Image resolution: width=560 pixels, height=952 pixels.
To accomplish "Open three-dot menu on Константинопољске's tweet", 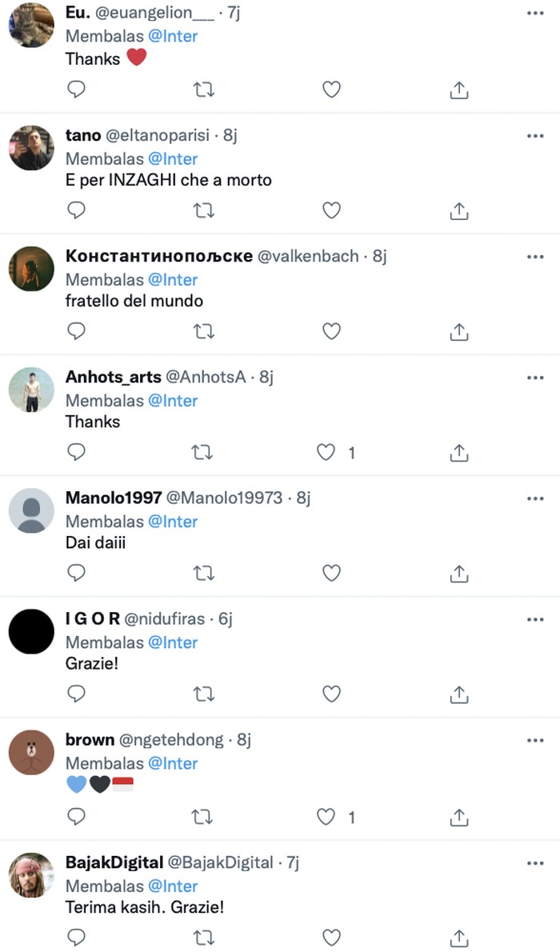I will click(535, 257).
